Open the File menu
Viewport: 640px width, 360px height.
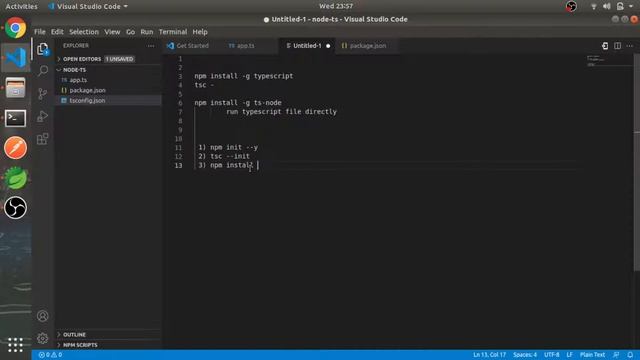coord(40,32)
